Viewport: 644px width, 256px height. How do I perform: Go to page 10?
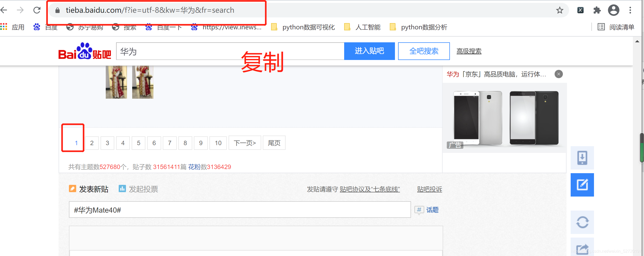point(218,143)
